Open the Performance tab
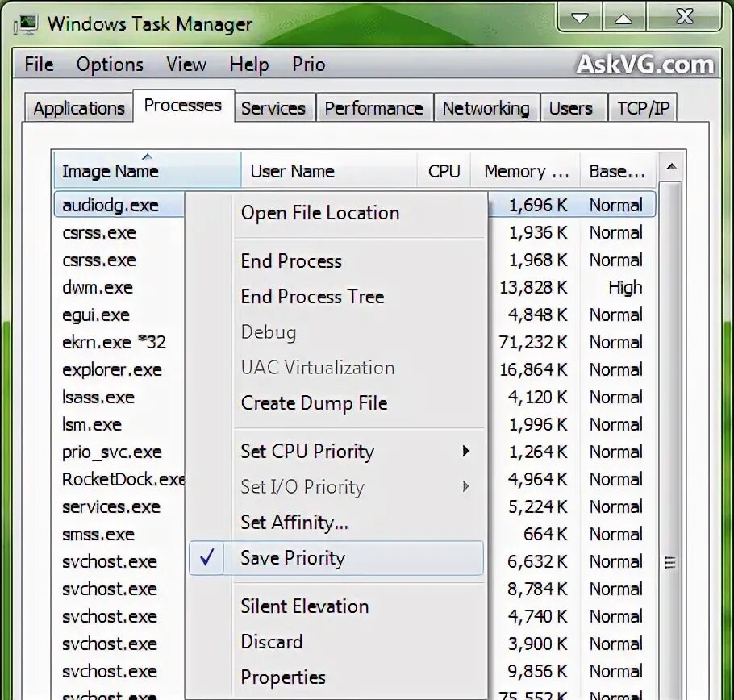The image size is (734, 700). (x=374, y=108)
